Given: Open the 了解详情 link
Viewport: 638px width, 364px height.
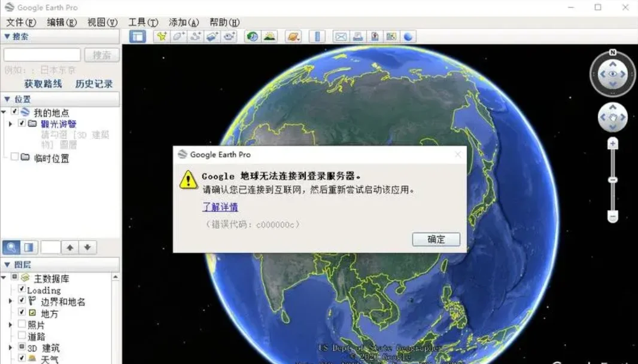Looking at the screenshot, I should point(220,207).
